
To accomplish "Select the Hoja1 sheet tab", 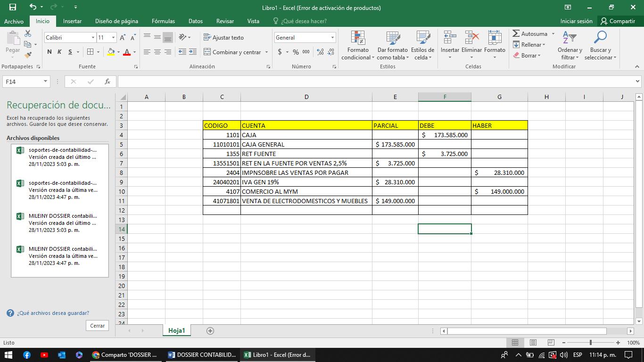I will pos(177,330).
